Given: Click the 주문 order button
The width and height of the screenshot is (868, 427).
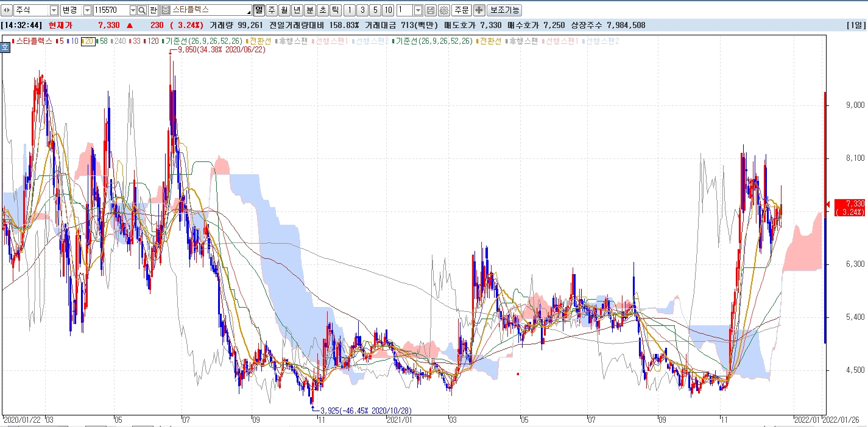Looking at the screenshot, I should pos(462,10).
